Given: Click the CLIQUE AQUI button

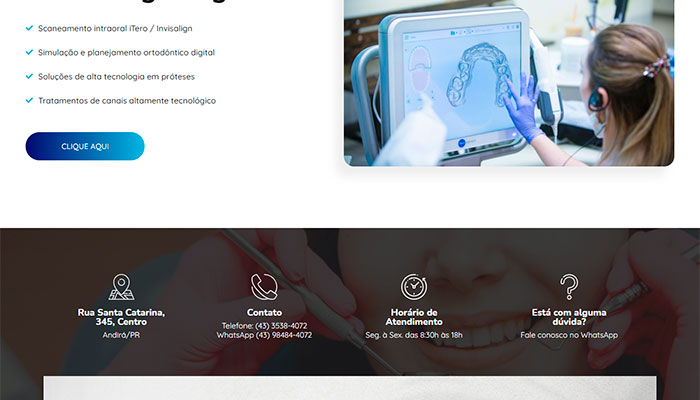Looking at the screenshot, I should (85, 146).
